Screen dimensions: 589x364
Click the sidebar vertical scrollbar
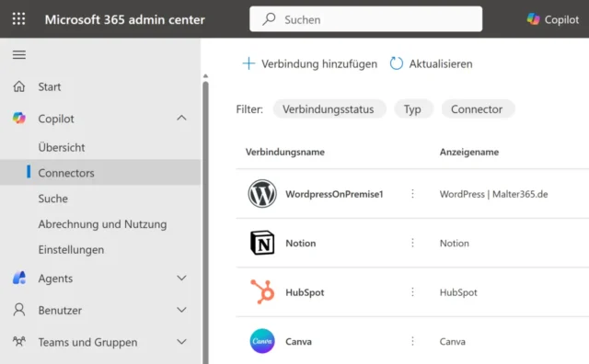point(205,222)
